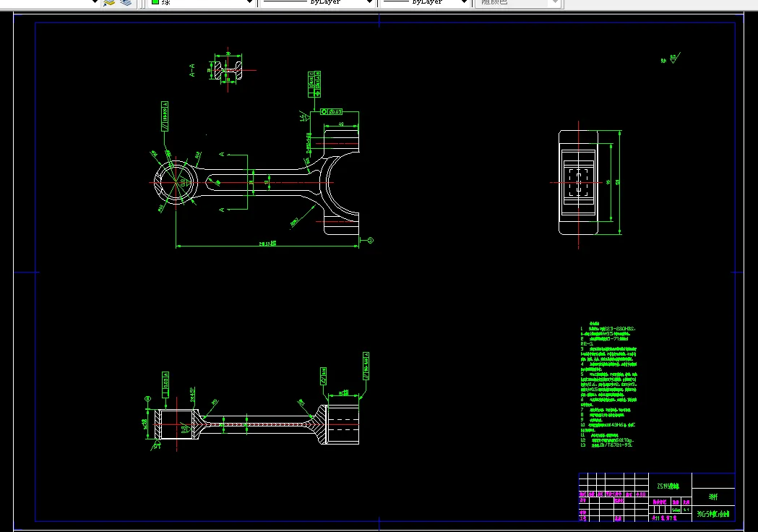
Task: Select the small-end circle of the connecting rod
Action: [176, 182]
